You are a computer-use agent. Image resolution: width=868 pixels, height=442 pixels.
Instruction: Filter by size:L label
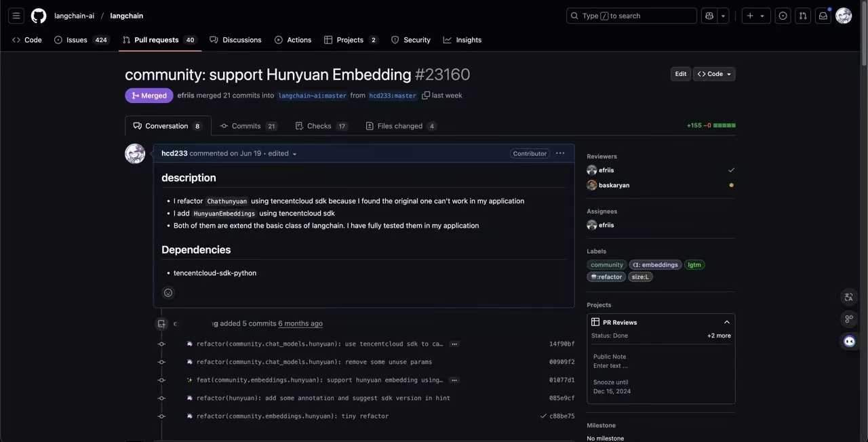click(x=640, y=277)
